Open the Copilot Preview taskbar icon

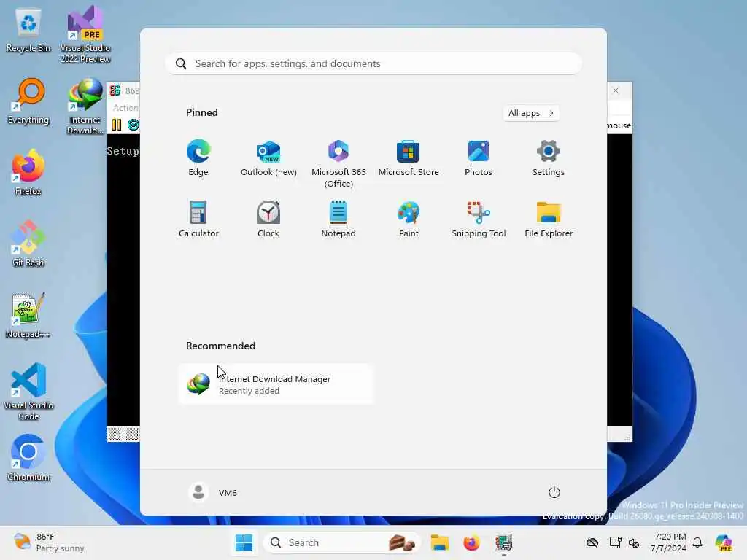click(724, 542)
